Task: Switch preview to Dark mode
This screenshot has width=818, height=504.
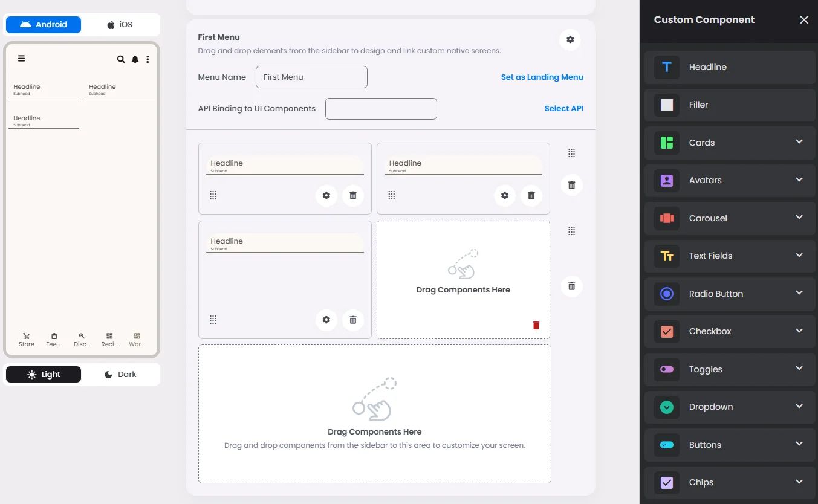Action: [120, 375]
